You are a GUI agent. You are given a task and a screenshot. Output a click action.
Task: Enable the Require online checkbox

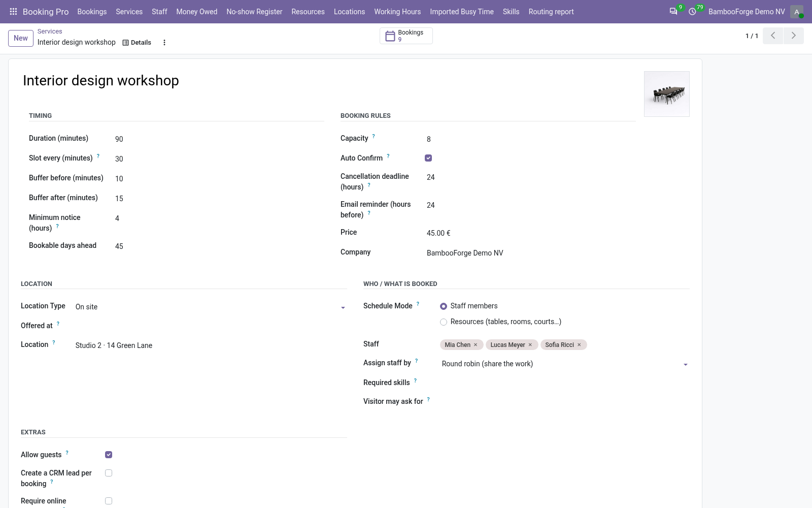click(109, 501)
